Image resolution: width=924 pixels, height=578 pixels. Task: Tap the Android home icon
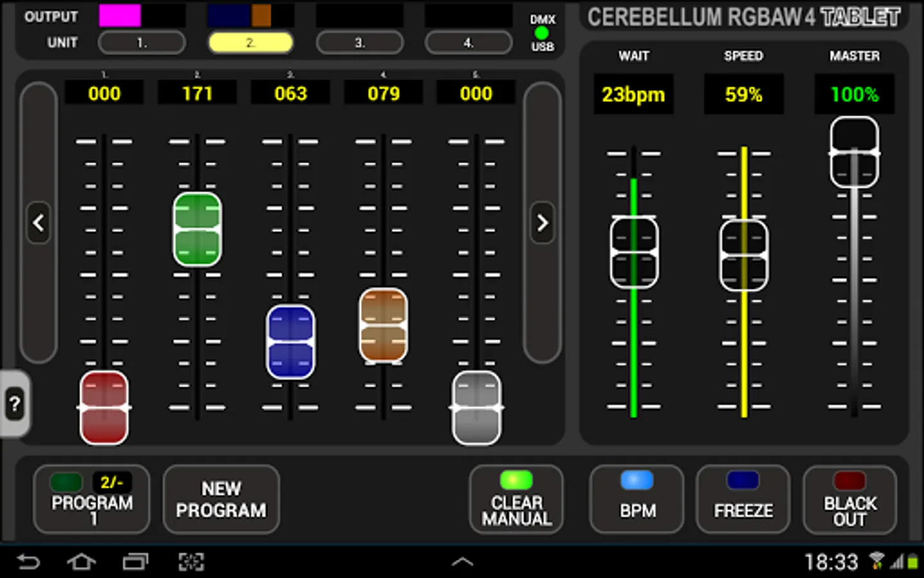pyautogui.click(x=81, y=563)
